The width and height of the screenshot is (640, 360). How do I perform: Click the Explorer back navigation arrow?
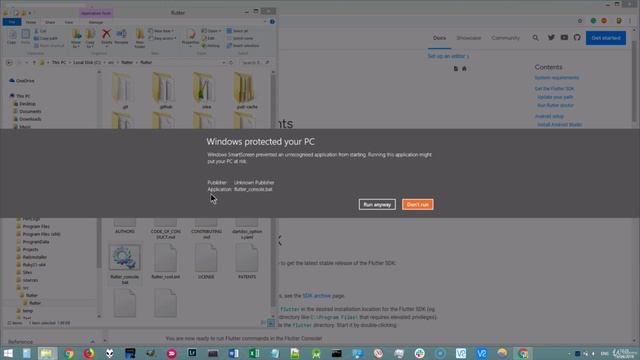pos(9,62)
